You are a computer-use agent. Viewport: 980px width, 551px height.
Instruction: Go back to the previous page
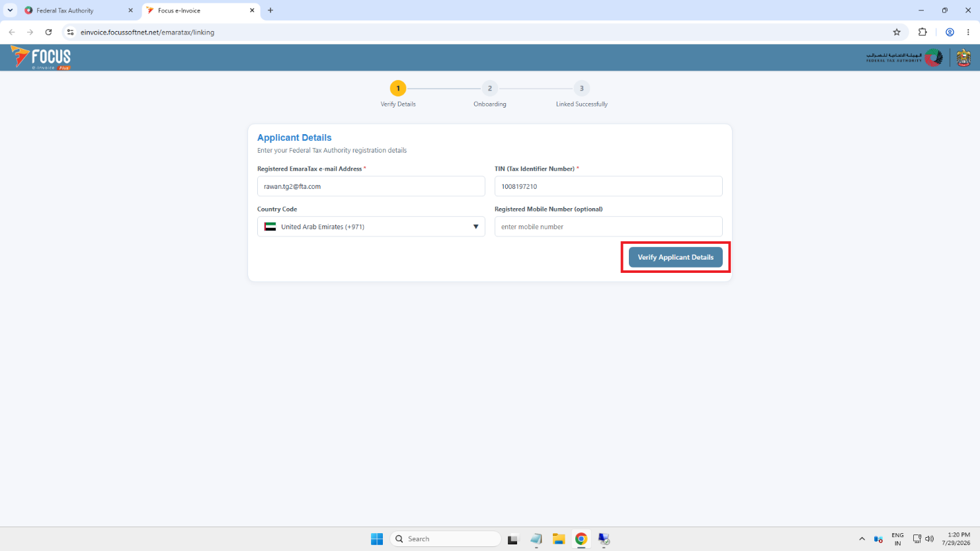pos(12,32)
